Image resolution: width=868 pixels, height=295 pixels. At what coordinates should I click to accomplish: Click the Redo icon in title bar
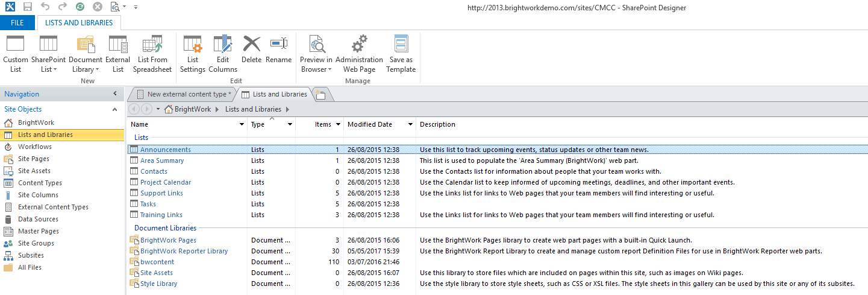pos(63,7)
